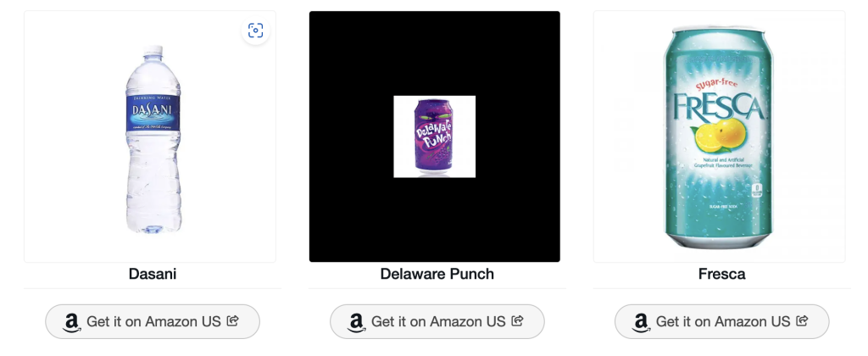Click the Amazon logo under Dasani

click(72, 322)
